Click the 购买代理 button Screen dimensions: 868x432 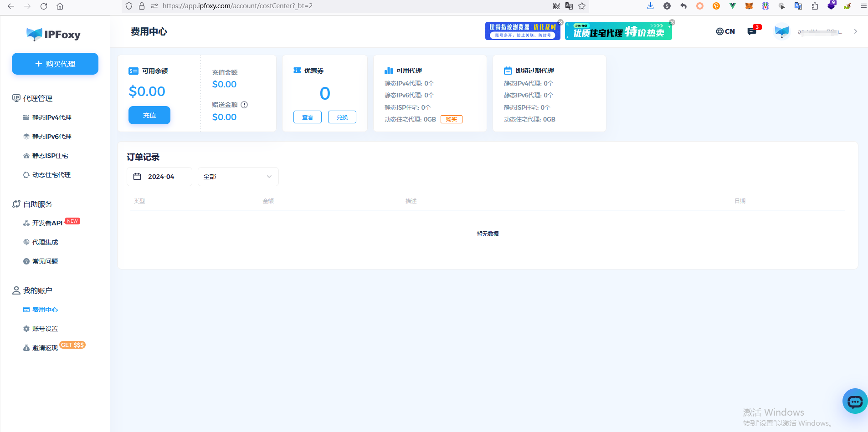point(55,64)
